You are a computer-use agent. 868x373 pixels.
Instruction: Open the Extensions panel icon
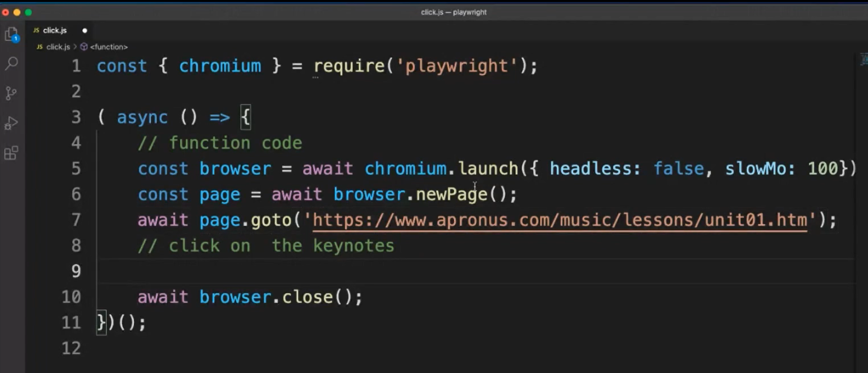pyautogui.click(x=11, y=153)
